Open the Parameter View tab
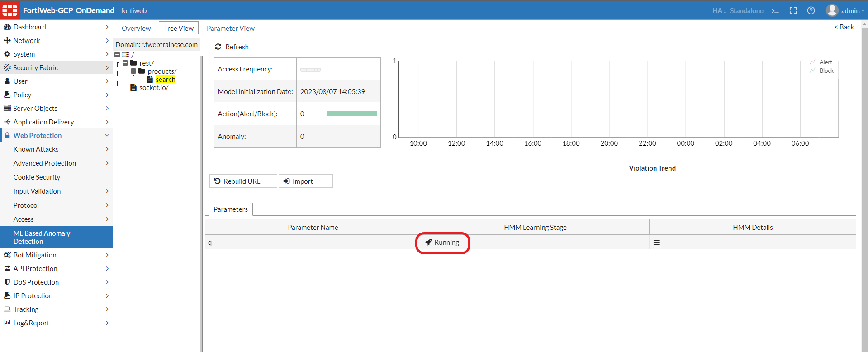Image resolution: width=868 pixels, height=352 pixels. pyautogui.click(x=231, y=28)
